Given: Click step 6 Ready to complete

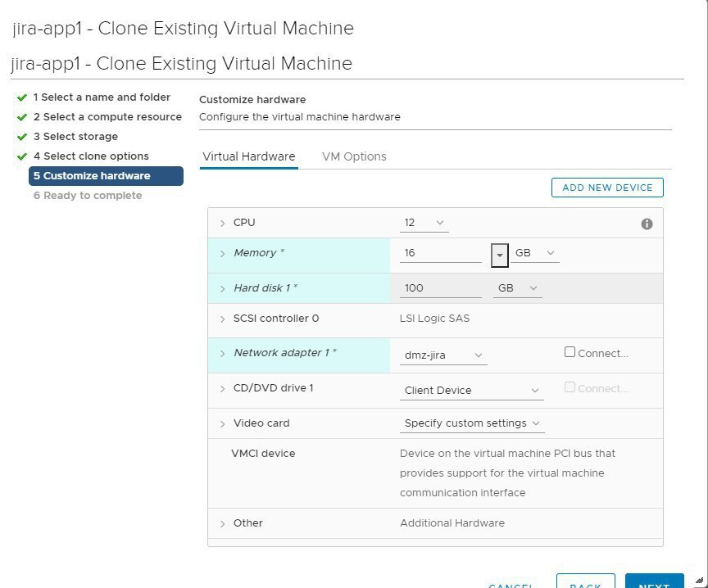Looking at the screenshot, I should 88,196.
